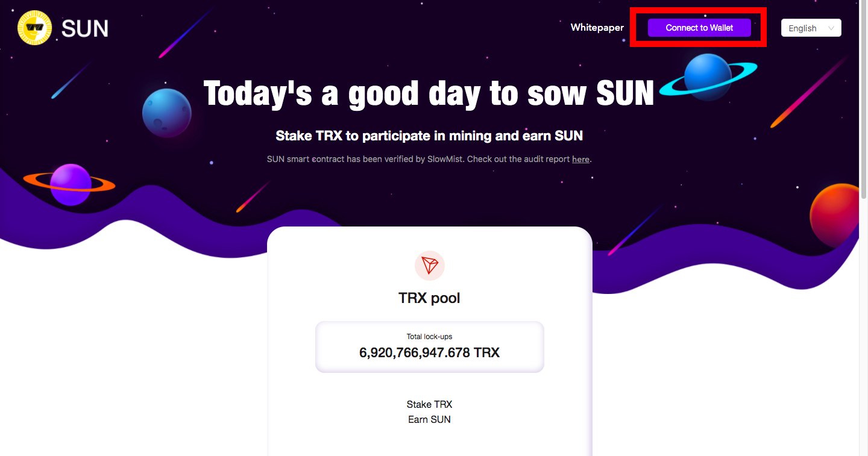The image size is (868, 456).
Task: Click the red TRON logo icon
Action: [430, 266]
